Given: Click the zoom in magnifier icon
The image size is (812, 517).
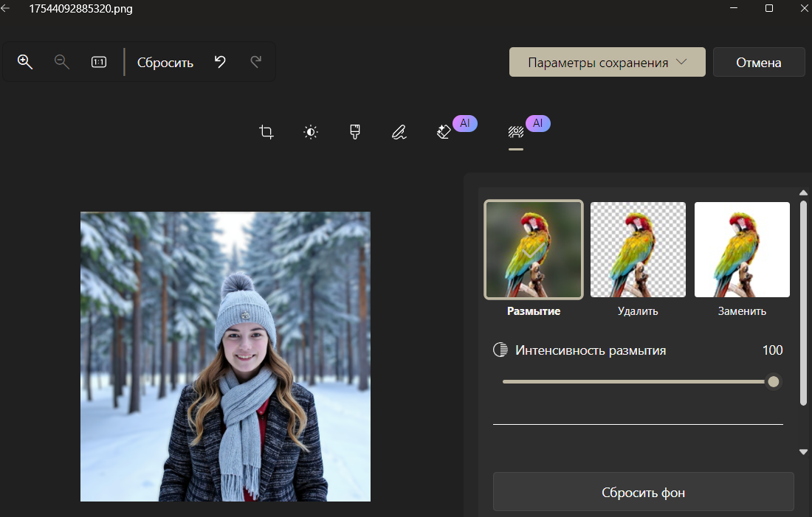Looking at the screenshot, I should [25, 62].
